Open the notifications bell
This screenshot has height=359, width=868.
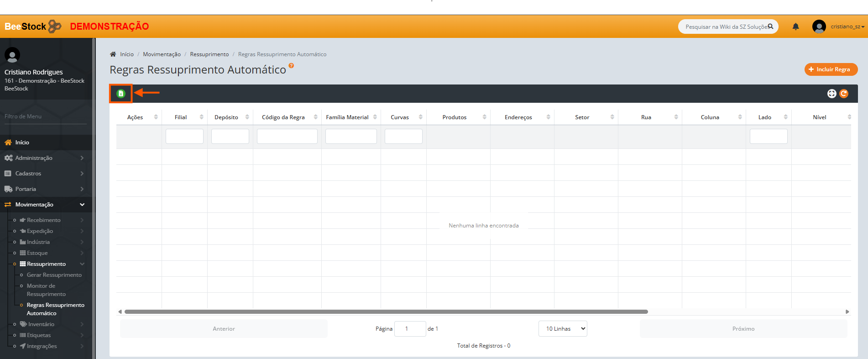tap(795, 26)
